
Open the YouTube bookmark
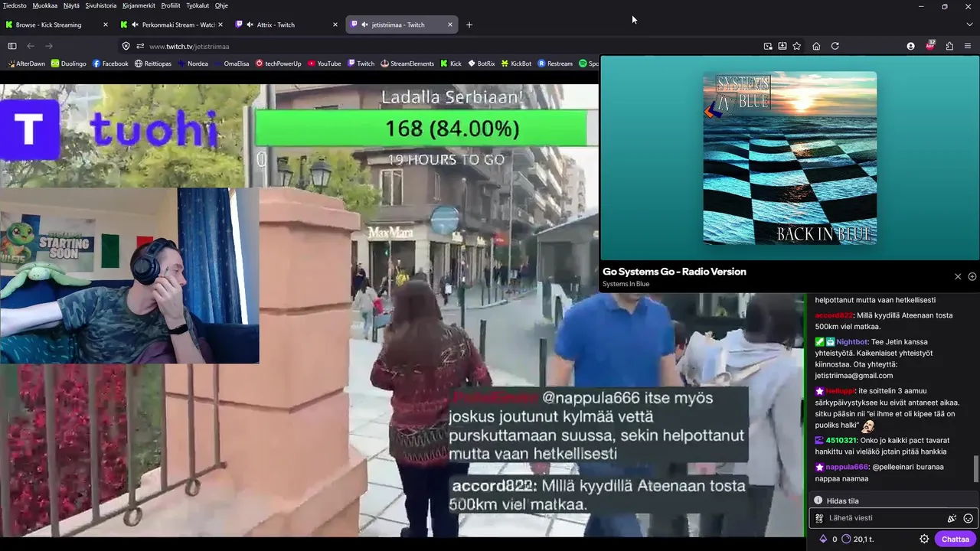(325, 64)
